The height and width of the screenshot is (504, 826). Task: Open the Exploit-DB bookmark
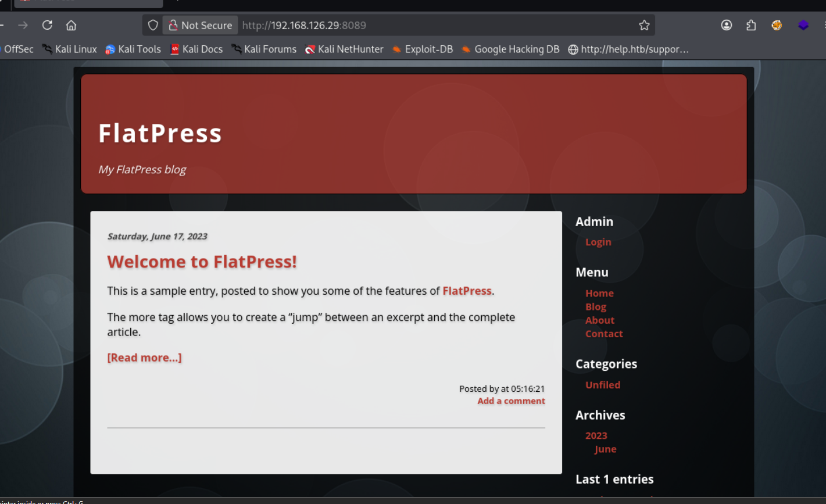pos(423,49)
